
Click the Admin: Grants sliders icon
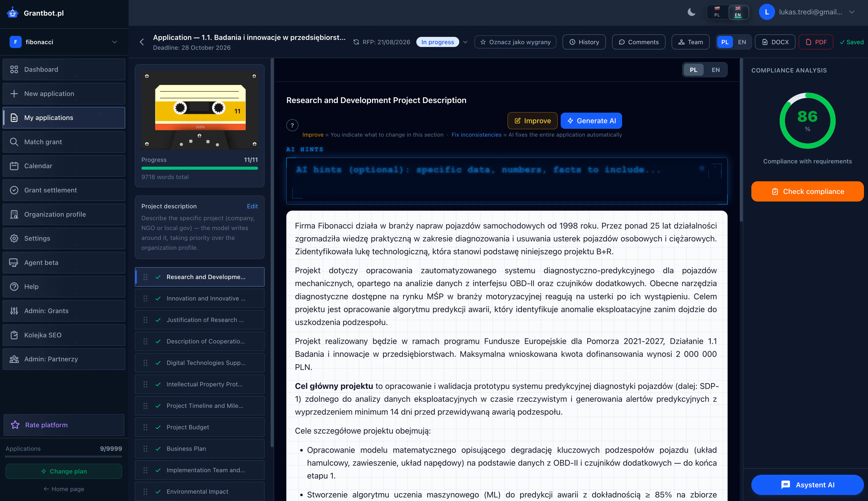[x=14, y=311]
